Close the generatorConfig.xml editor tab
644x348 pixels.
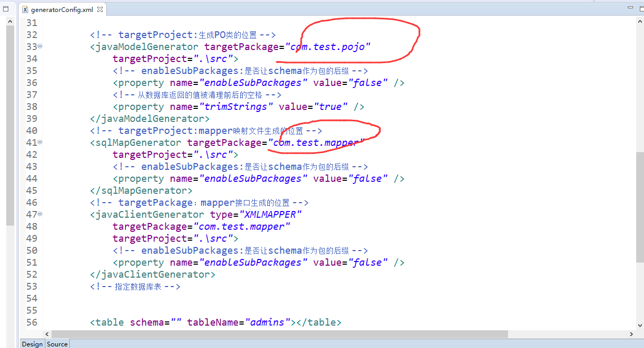[x=100, y=9]
